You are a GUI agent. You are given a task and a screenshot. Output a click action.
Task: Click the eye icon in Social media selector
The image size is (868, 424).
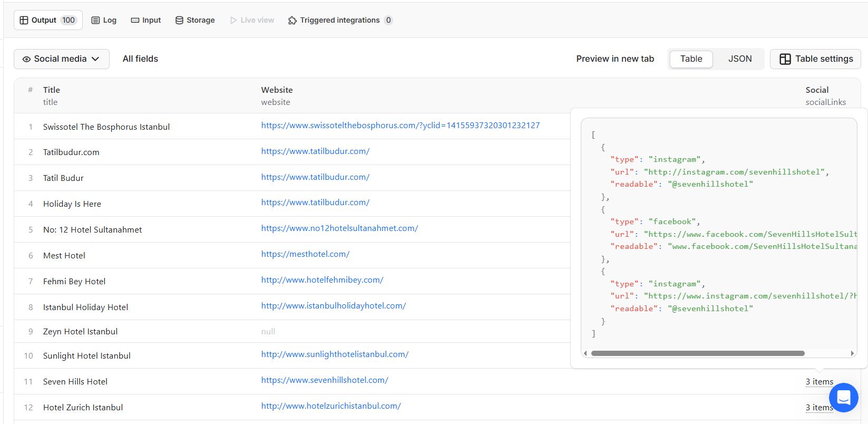tap(26, 59)
